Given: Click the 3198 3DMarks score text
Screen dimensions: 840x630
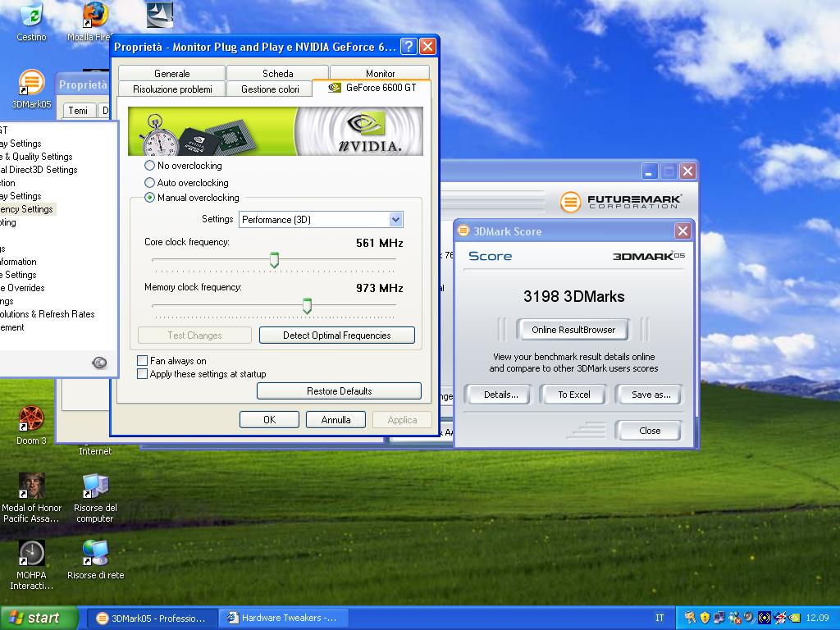Looking at the screenshot, I should click(573, 296).
